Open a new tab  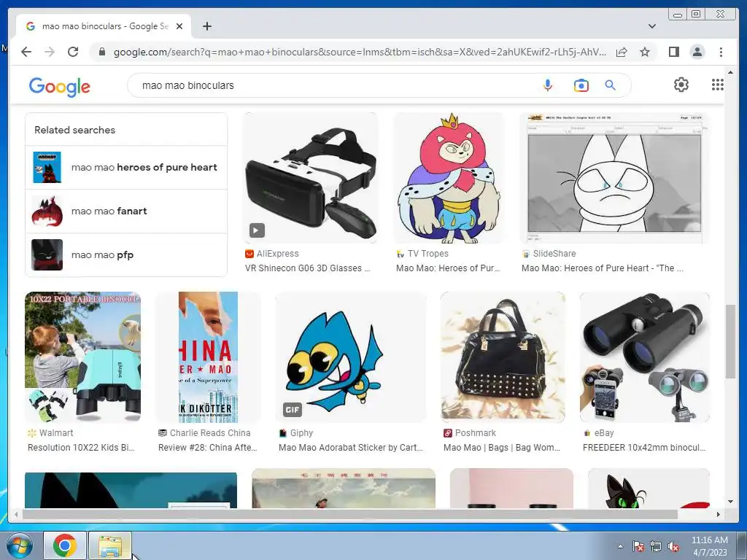pyautogui.click(x=206, y=26)
